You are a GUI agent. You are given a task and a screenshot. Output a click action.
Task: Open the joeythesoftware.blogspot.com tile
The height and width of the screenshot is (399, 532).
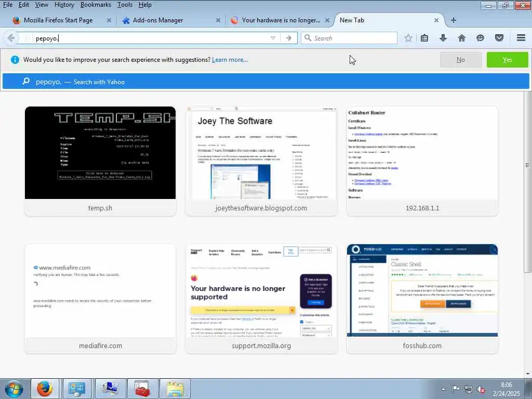[261, 161]
